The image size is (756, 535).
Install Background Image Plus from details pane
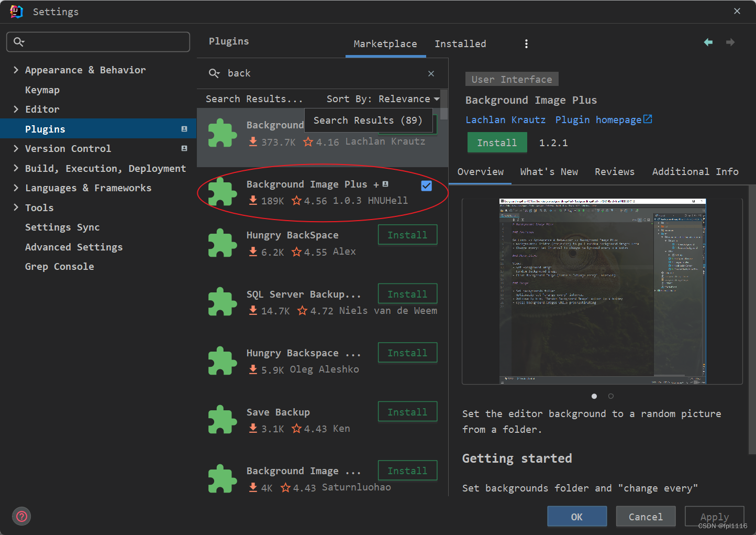pyautogui.click(x=497, y=143)
